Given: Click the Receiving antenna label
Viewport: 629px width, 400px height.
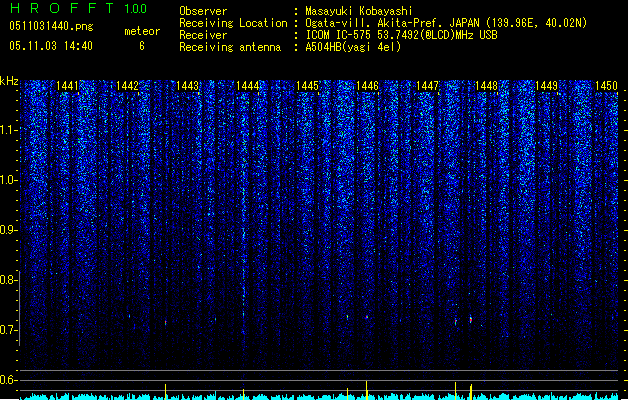Looking at the screenshot, I should coord(230,47).
